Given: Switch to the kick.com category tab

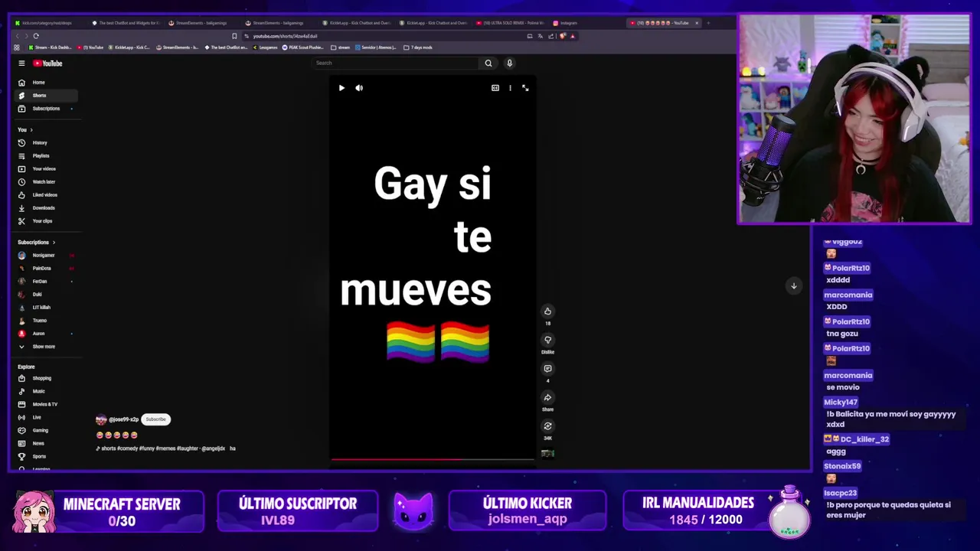Looking at the screenshot, I should coord(46,23).
